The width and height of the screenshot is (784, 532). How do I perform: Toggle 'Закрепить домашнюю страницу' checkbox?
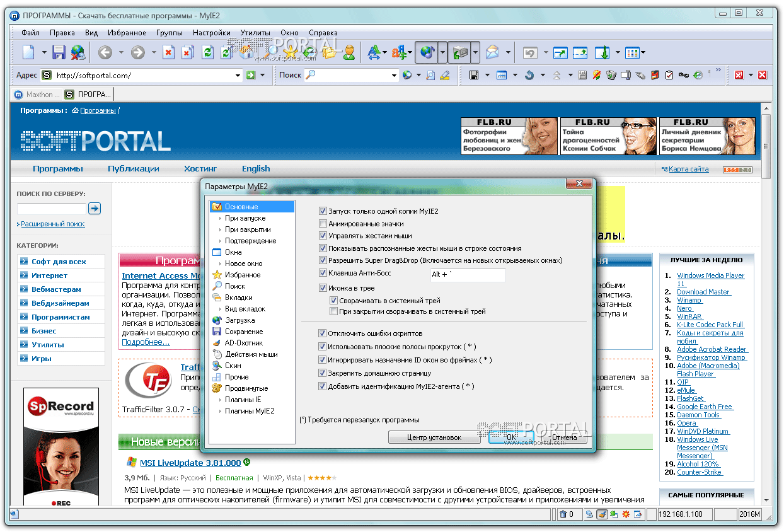click(323, 373)
